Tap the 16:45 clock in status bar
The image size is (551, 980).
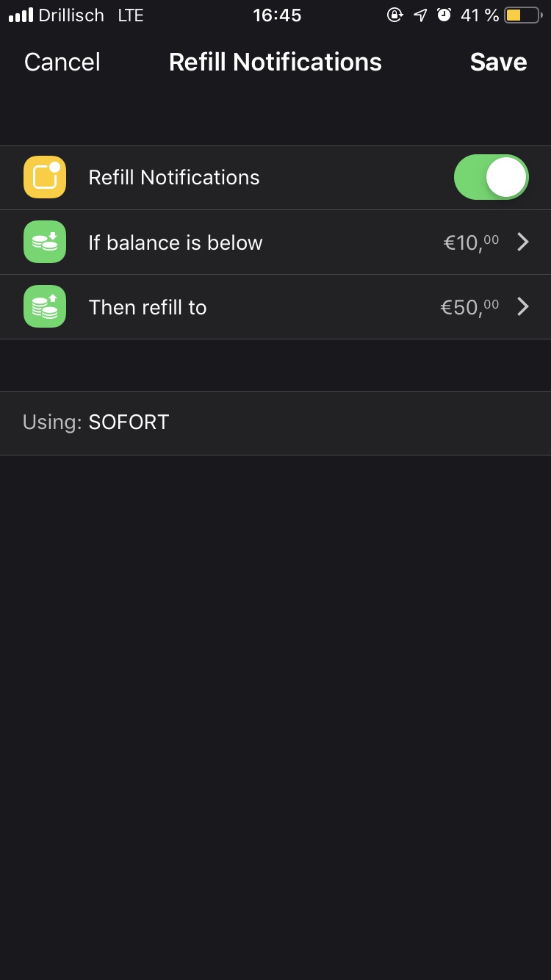pos(277,15)
